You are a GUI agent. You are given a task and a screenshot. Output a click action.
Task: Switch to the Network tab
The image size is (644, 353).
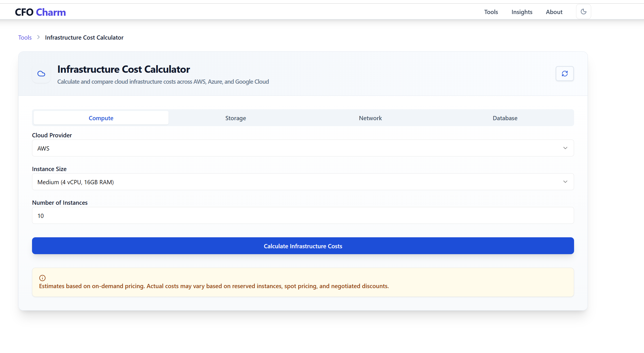[x=370, y=118]
